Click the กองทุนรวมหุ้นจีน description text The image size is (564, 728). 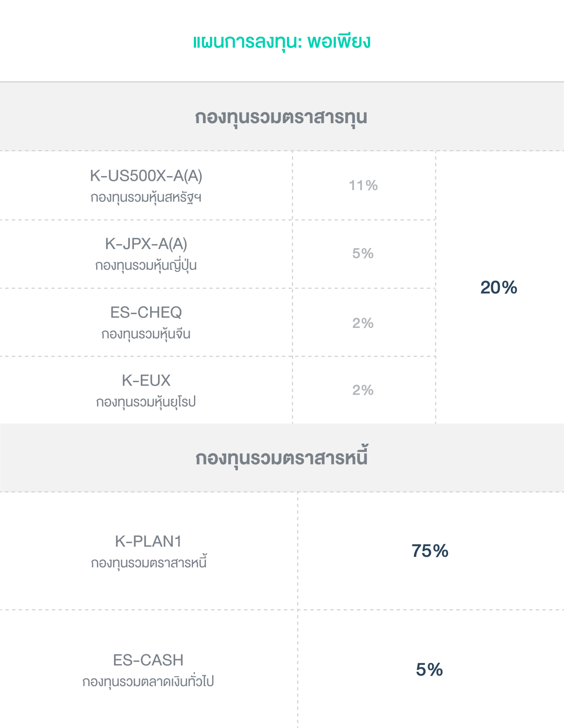(146, 334)
